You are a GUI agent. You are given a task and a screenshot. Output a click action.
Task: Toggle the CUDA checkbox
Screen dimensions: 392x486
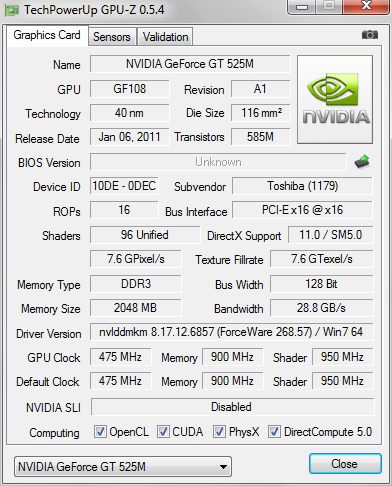pos(163,431)
